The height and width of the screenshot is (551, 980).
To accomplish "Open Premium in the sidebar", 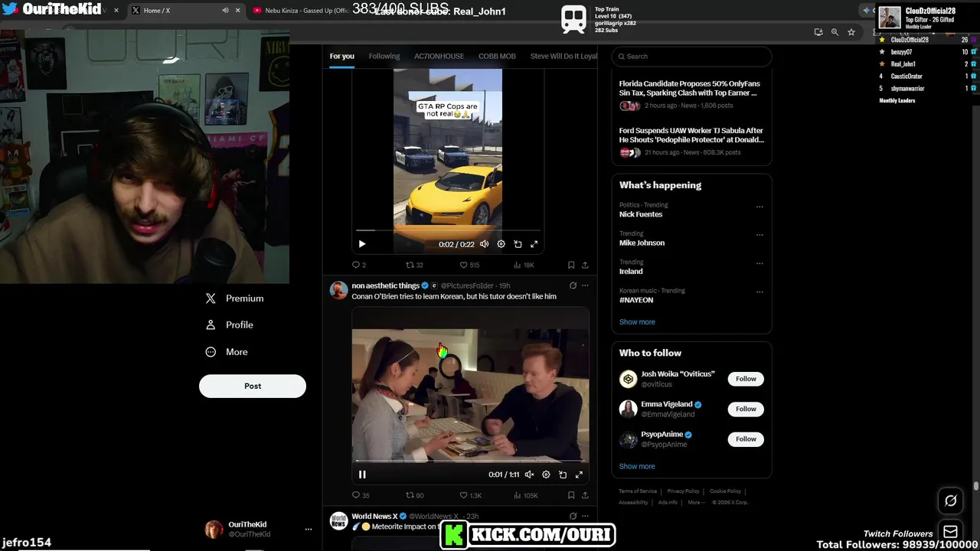I will click(235, 298).
